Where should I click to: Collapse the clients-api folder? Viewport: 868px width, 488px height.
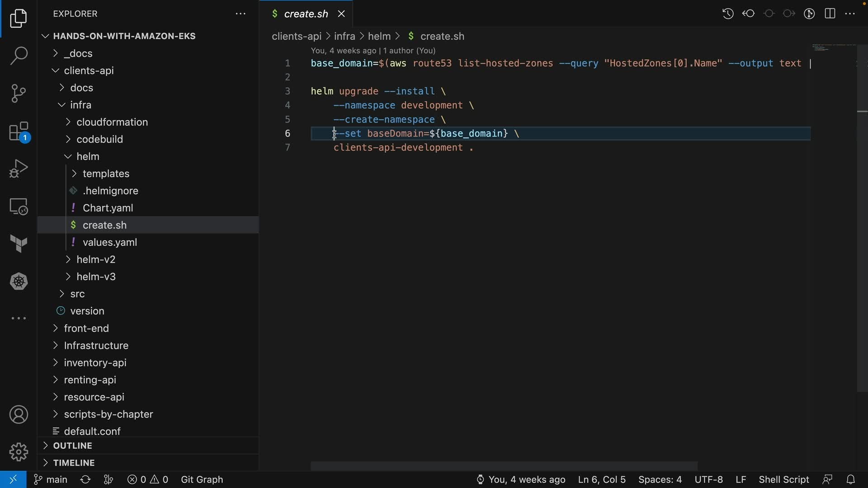tap(89, 70)
